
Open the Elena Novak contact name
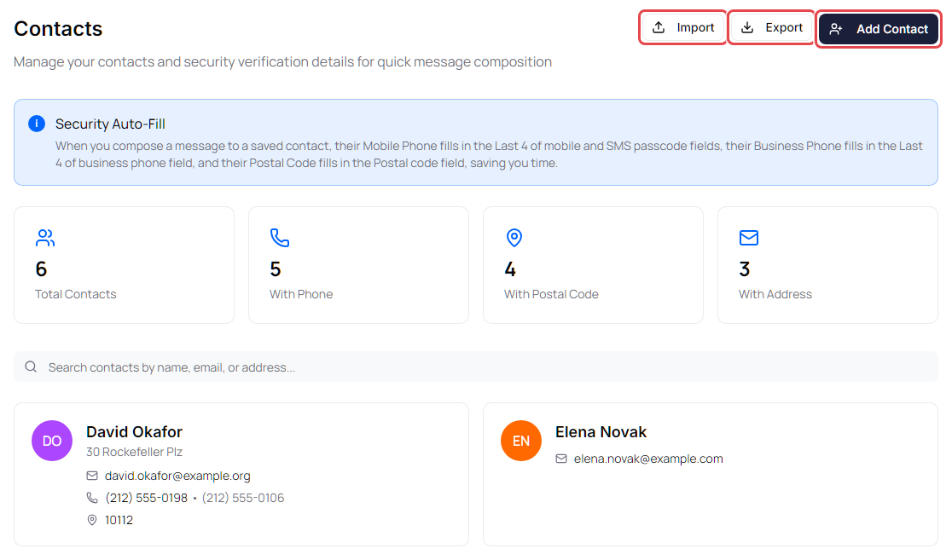tap(601, 432)
